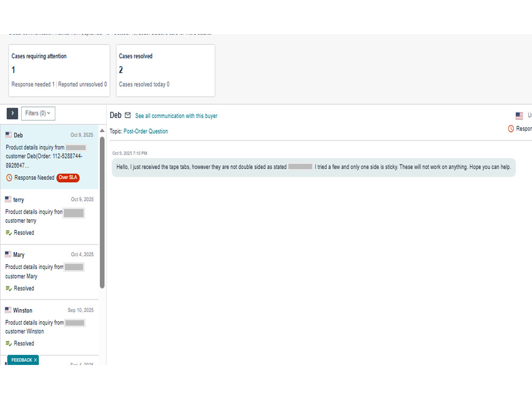Click the Oct 9, 2025 7:10 PM timestamp
532x399 pixels.
pyautogui.click(x=130, y=153)
